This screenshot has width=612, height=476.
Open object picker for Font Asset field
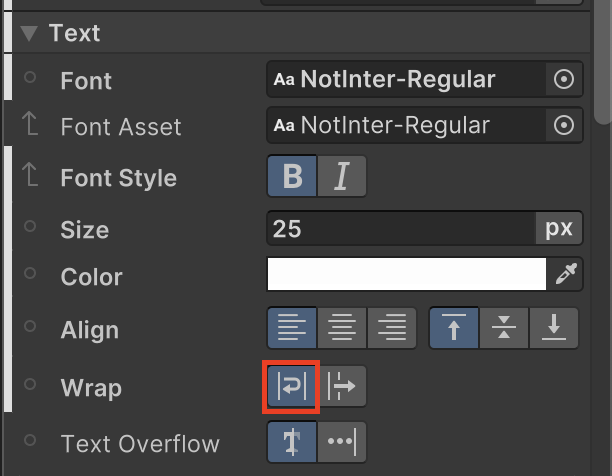point(564,125)
